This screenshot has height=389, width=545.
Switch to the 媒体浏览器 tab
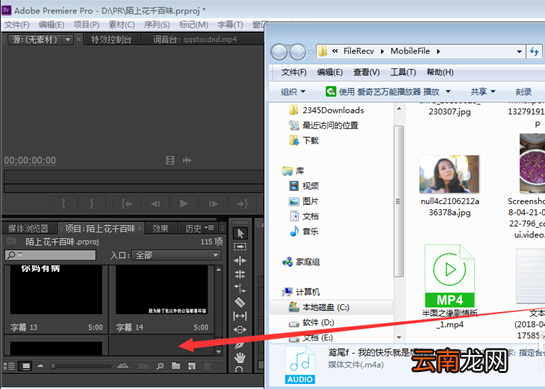[29, 229]
